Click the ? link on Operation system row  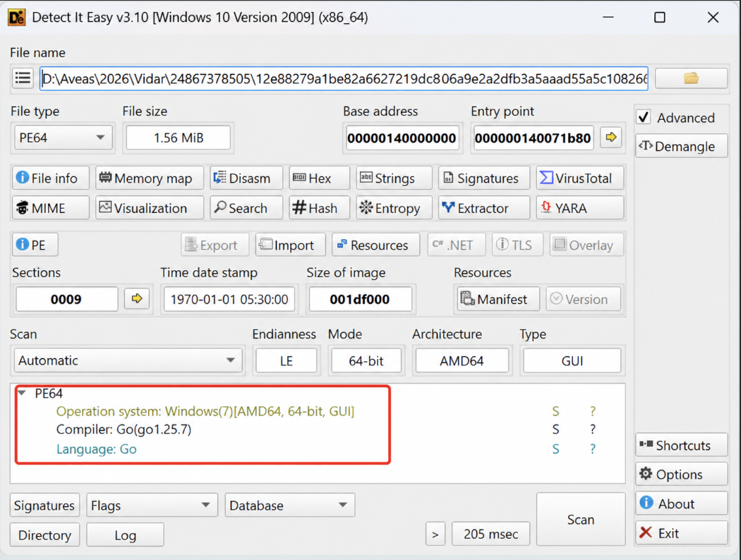point(593,411)
